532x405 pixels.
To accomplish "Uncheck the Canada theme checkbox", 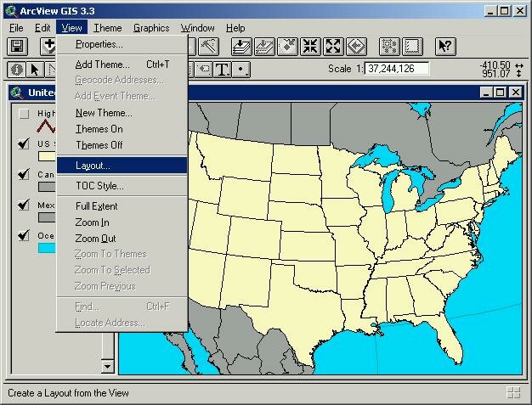I will [x=24, y=175].
